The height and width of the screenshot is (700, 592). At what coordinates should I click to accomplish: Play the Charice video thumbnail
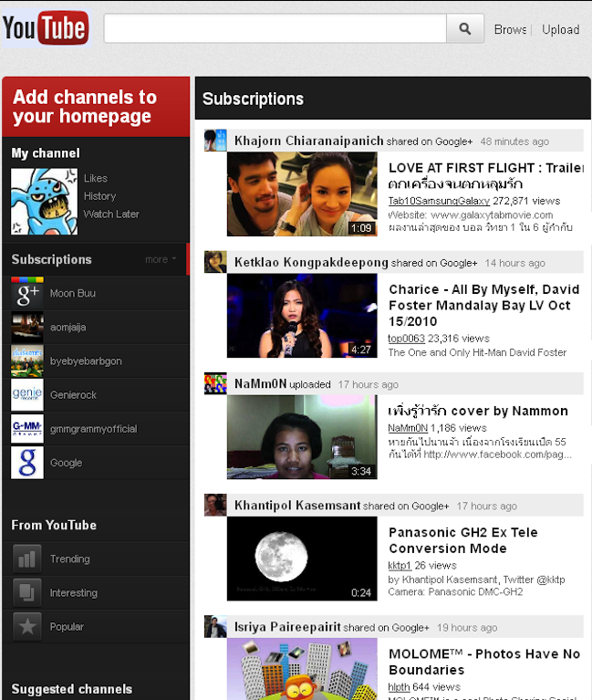(x=302, y=316)
